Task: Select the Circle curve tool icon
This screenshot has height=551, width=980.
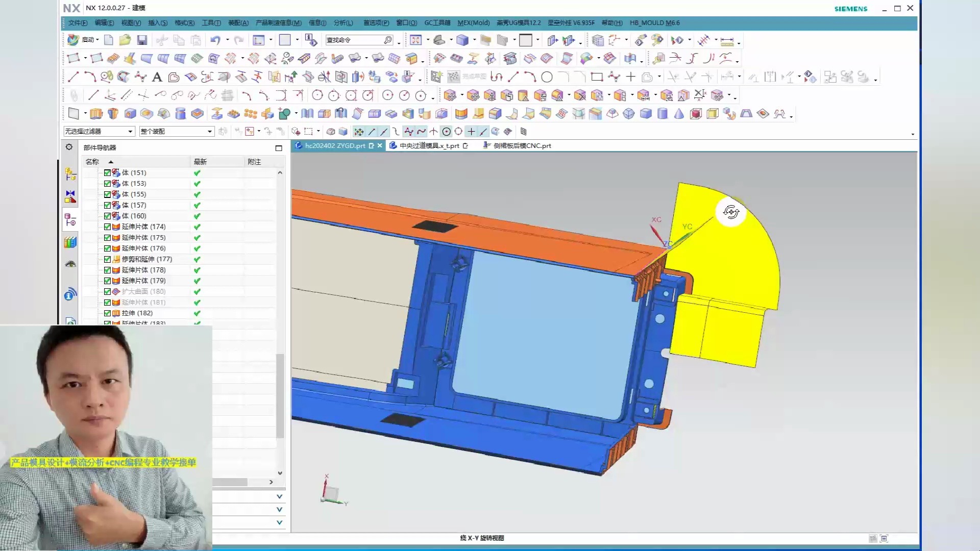Action: pos(547,77)
